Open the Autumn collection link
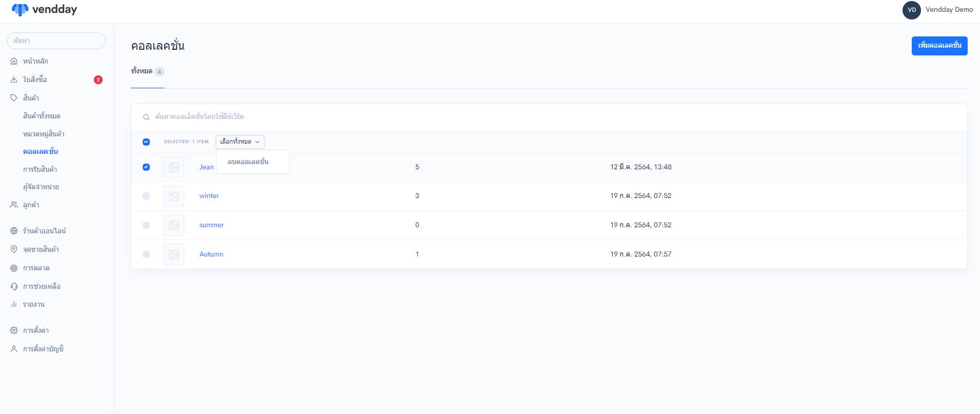 (211, 254)
